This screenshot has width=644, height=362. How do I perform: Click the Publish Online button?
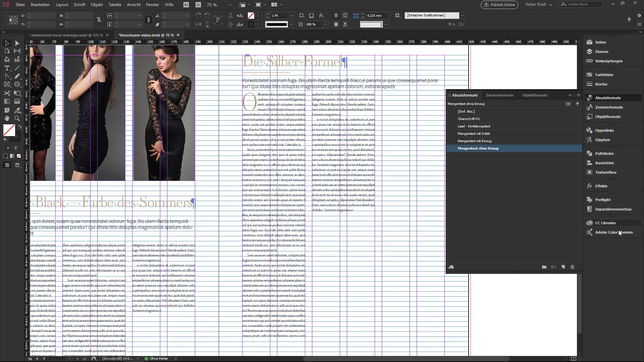point(499,5)
